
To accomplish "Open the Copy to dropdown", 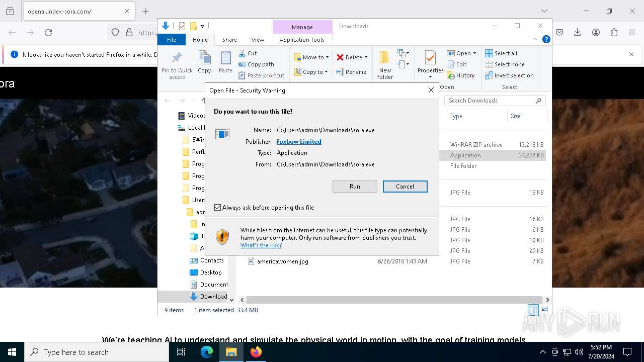I will coord(311,72).
